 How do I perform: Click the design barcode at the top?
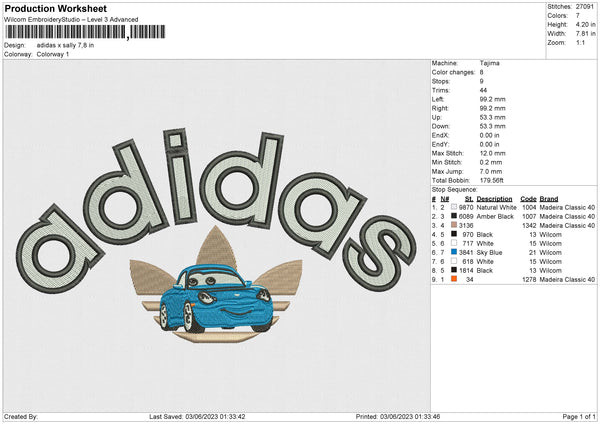(x=85, y=32)
